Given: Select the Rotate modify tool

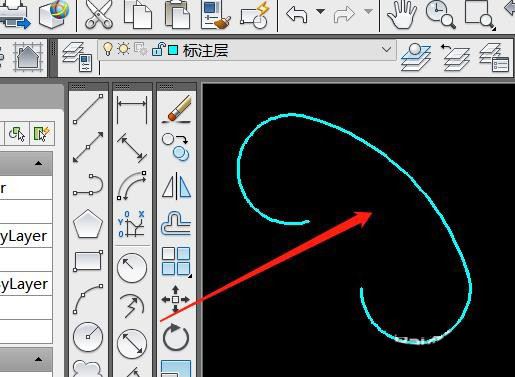Looking at the screenshot, I should pyautogui.click(x=176, y=337).
